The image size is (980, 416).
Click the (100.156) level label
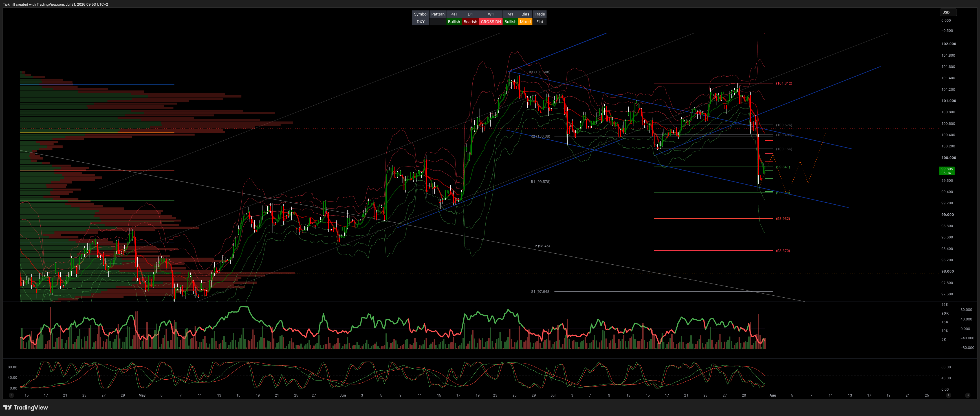(784, 149)
